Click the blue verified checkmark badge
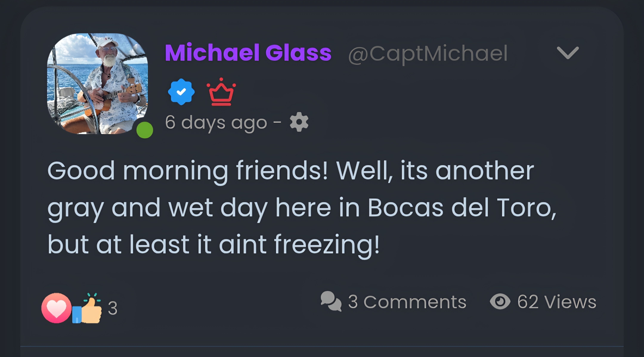Screen dimensions: 644x357 (x=181, y=92)
